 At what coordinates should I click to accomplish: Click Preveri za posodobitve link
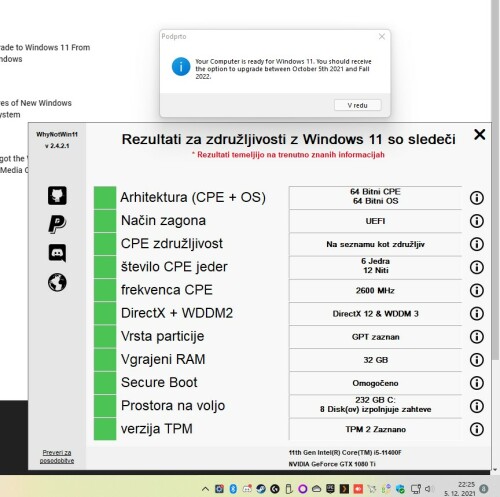pos(57,456)
